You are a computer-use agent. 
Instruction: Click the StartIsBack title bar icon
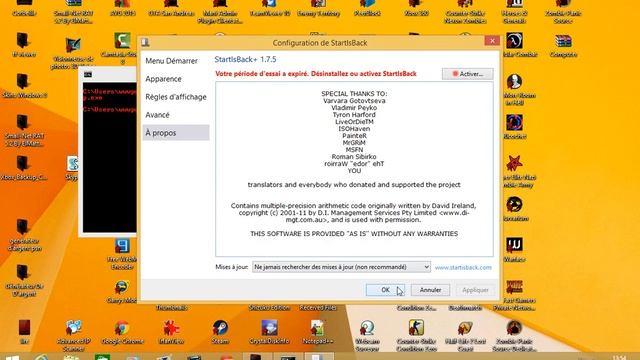point(145,42)
